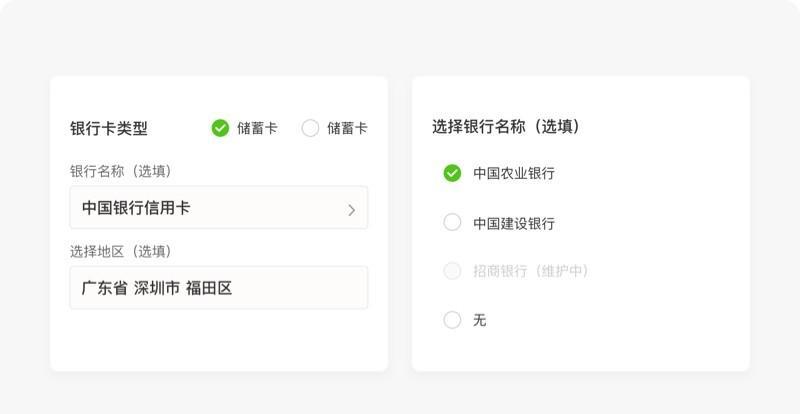Select the unchecked 储蓄卡 radio circle
The width and height of the screenshot is (800, 414).
310,128
